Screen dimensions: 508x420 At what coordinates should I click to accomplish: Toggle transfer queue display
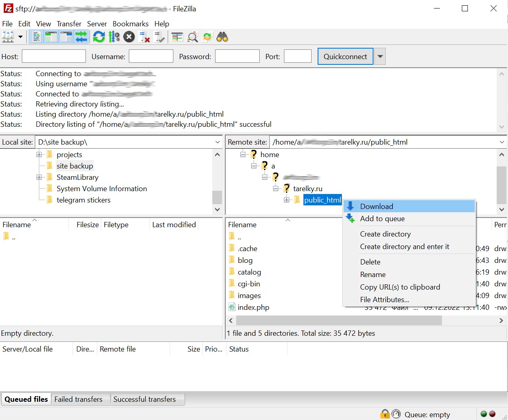click(81, 37)
